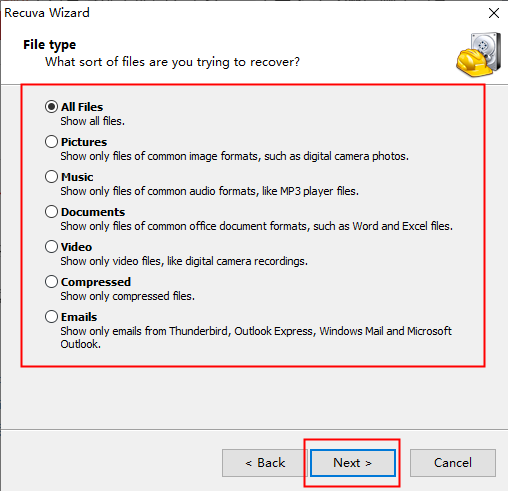
Task: Pick the Documents radio button
Action: pos(51,212)
